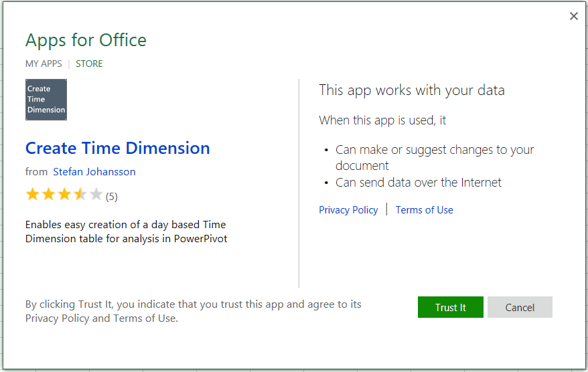Switch to the MY APPS tab
Screen dimensions: 588x372
point(44,64)
